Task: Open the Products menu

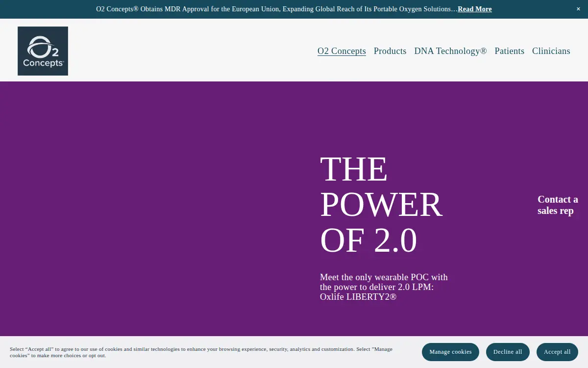Action: point(390,51)
